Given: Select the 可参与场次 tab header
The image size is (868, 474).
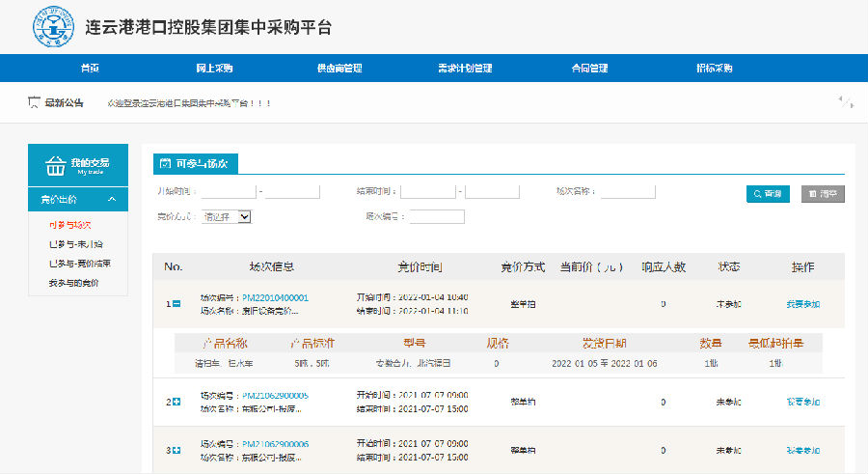Looking at the screenshot, I should [x=196, y=163].
